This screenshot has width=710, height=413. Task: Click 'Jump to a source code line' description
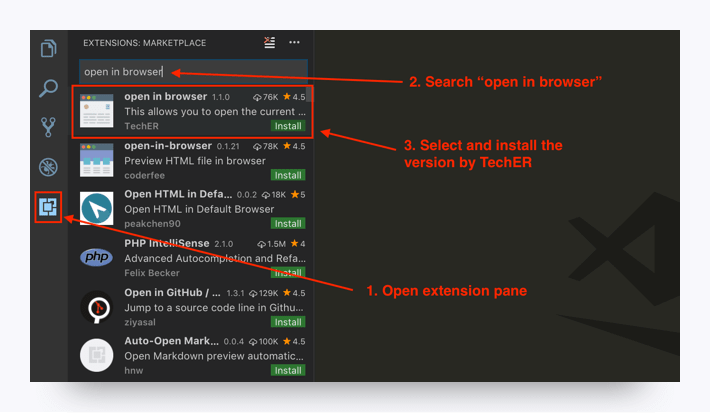pos(214,307)
